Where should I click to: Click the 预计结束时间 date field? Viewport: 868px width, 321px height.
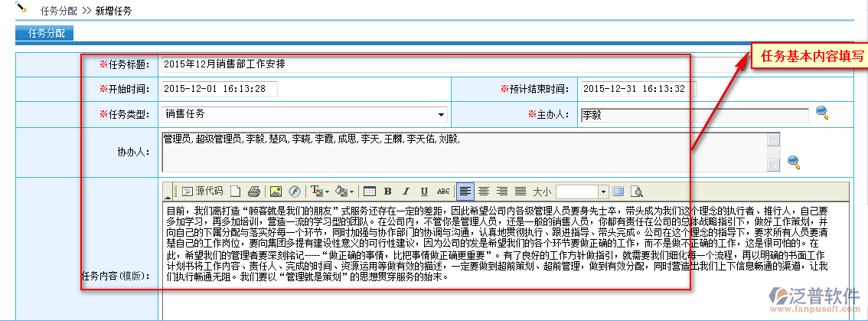click(639, 89)
